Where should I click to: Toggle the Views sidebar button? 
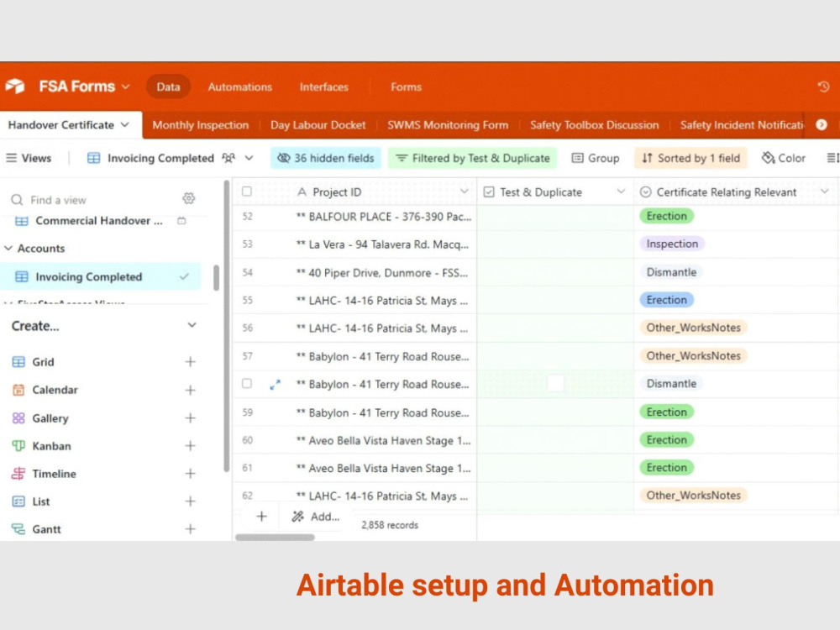coord(29,158)
